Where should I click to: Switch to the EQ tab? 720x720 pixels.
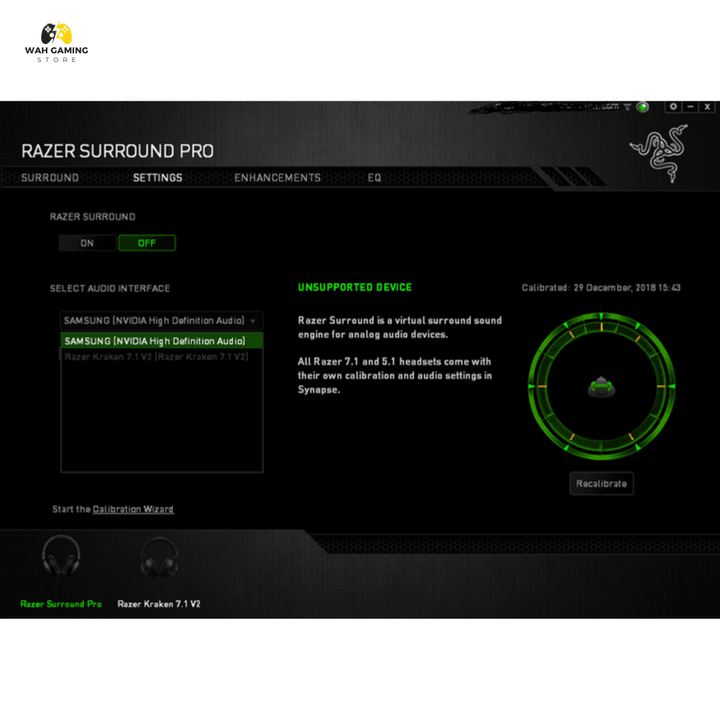tap(374, 178)
